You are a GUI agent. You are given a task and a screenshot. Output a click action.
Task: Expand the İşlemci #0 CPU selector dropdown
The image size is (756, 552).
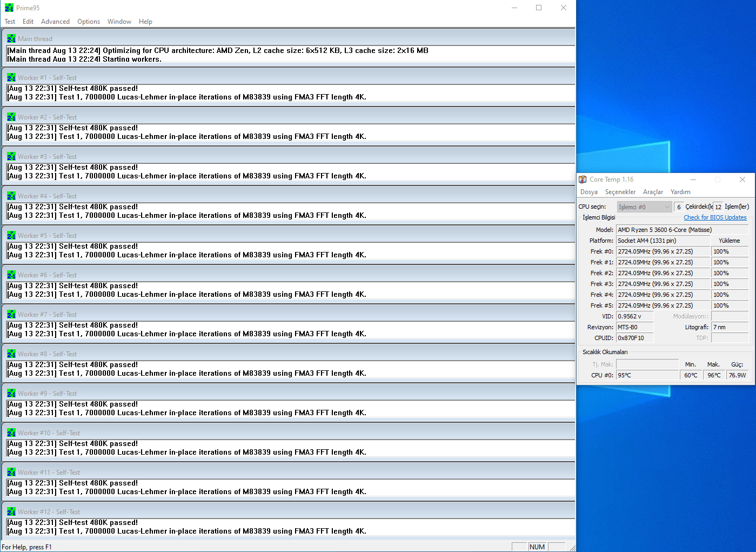pos(644,207)
